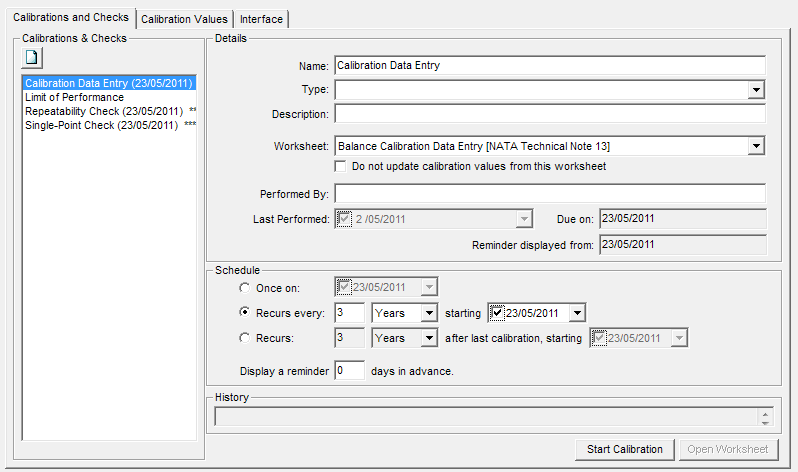Open 'Recurs every' Years unit dropdown
798x472 pixels.
tap(429, 313)
